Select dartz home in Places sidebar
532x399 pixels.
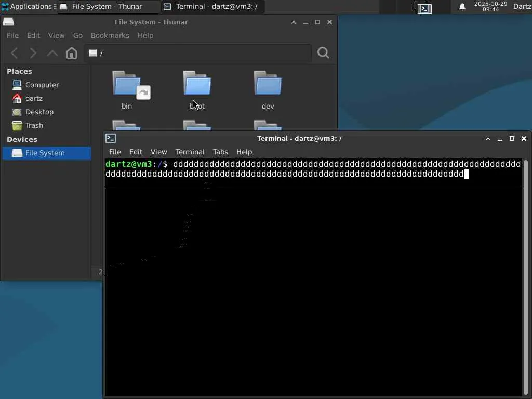(x=34, y=98)
